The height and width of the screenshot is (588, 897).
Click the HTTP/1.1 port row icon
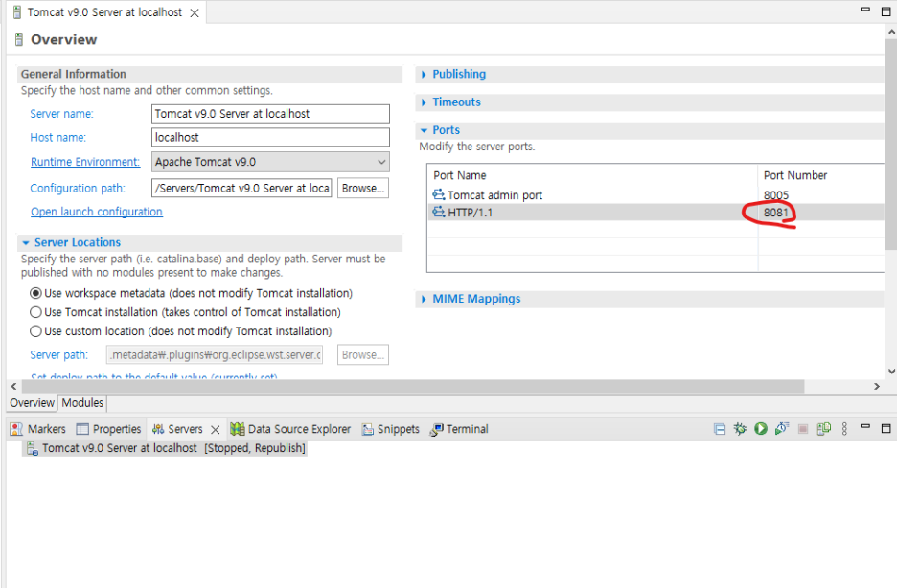[439, 212]
